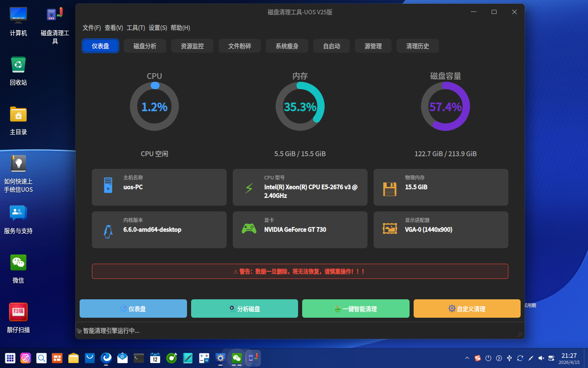Screen dimensions: 588x368
Task: Select the 仪表盘 tab at top
Action: [x=100, y=46]
